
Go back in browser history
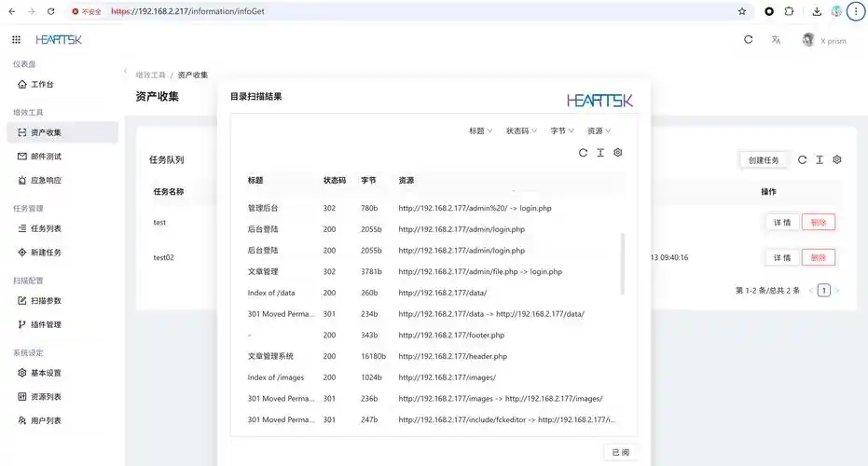point(11,11)
